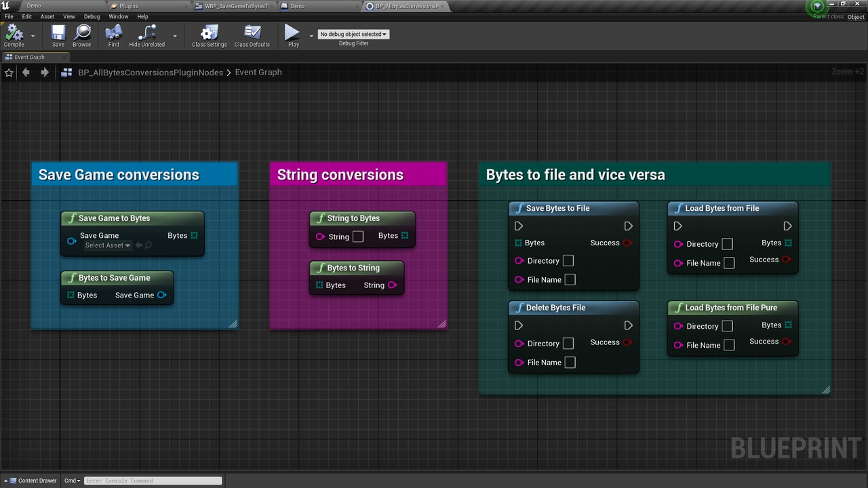Click Bytes output pin on Save Game to Bytes
Screen dimensions: 868x488
pos(195,236)
